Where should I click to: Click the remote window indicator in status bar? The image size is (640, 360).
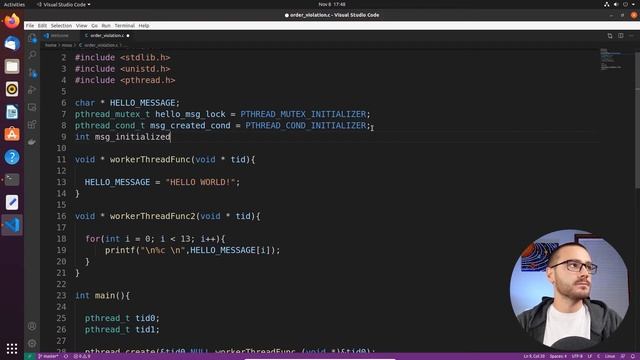(x=29, y=356)
